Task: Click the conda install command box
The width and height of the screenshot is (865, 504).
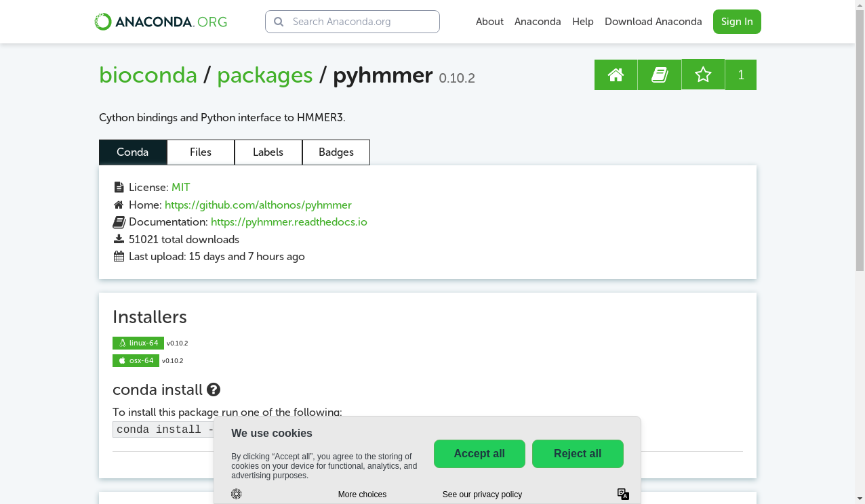Action: coord(163,429)
